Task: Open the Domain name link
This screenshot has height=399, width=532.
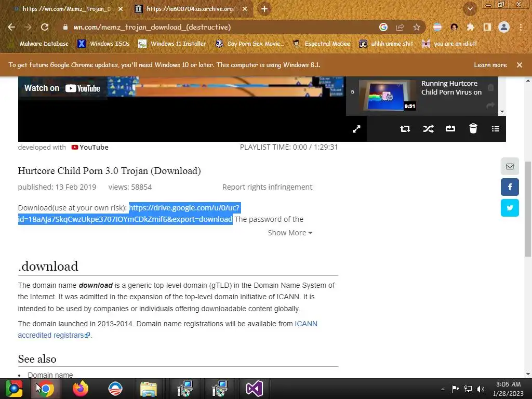Action: coord(50,375)
